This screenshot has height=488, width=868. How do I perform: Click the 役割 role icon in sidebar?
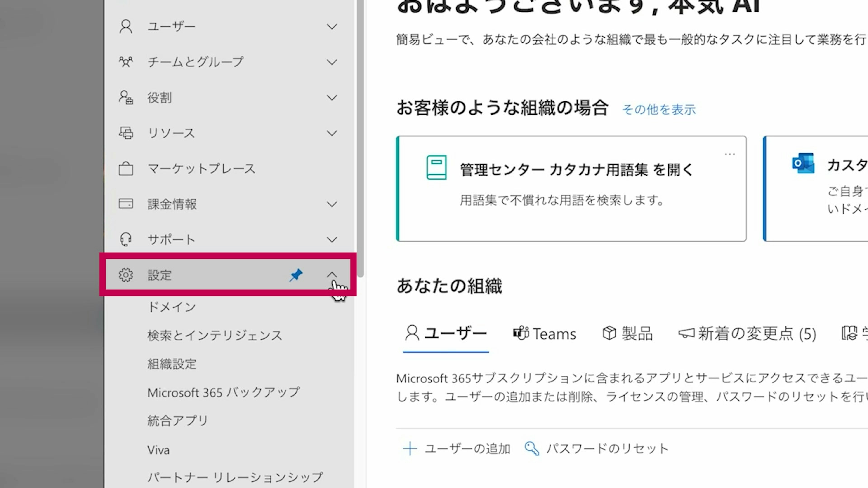[126, 98]
